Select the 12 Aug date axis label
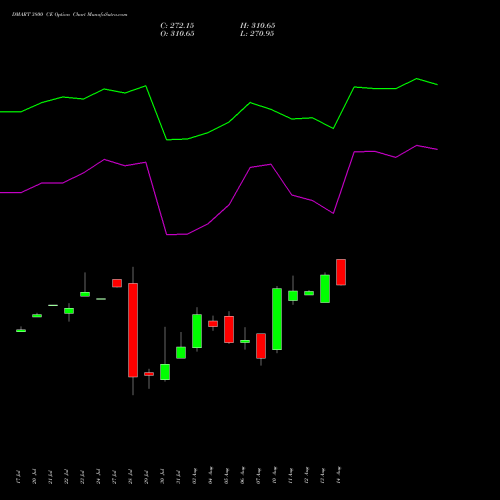 (x=306, y=476)
